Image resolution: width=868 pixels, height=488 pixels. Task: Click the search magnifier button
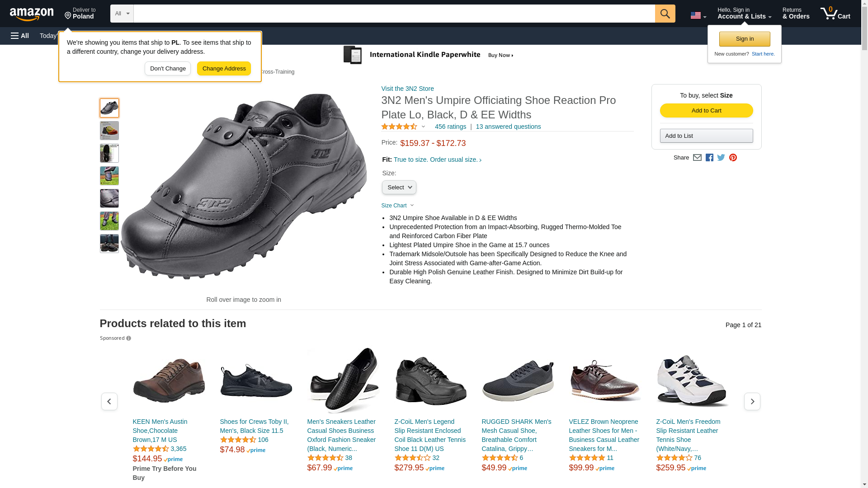point(665,14)
